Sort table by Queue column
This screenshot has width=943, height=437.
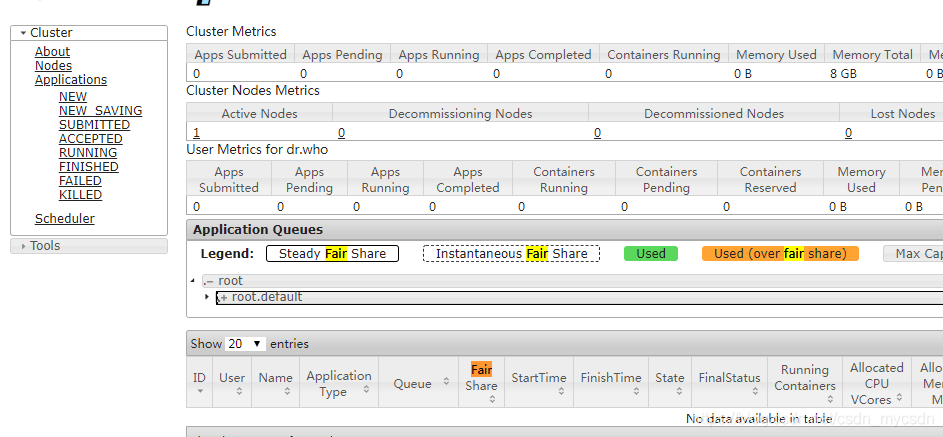(419, 382)
